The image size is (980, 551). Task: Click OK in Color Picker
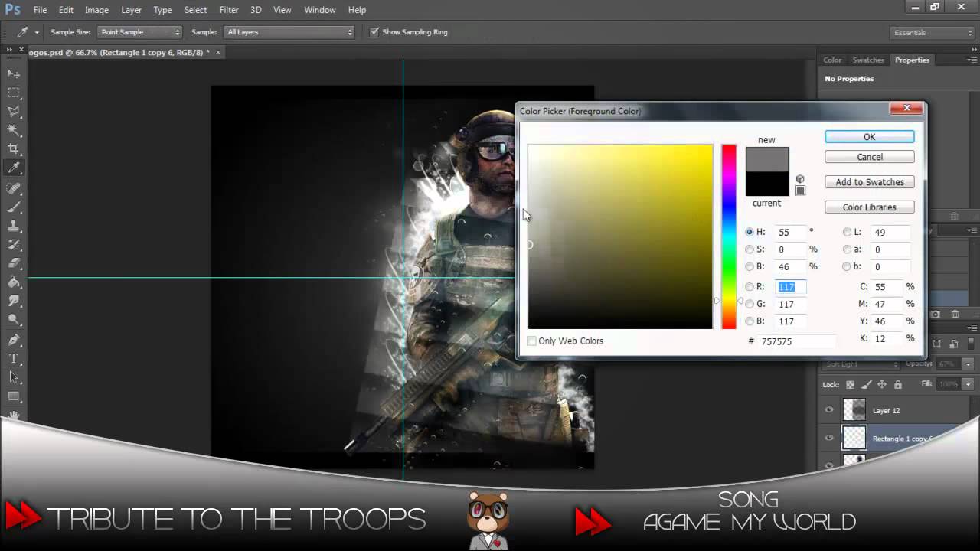tap(869, 137)
